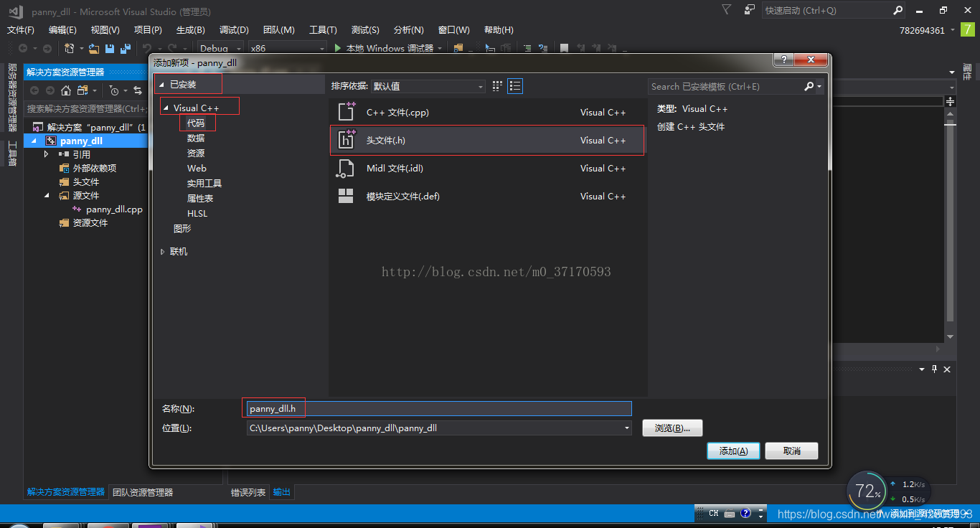Screen dimensions: 980x528
Task: Collapse the Visual C++ tree node
Action: (166, 108)
